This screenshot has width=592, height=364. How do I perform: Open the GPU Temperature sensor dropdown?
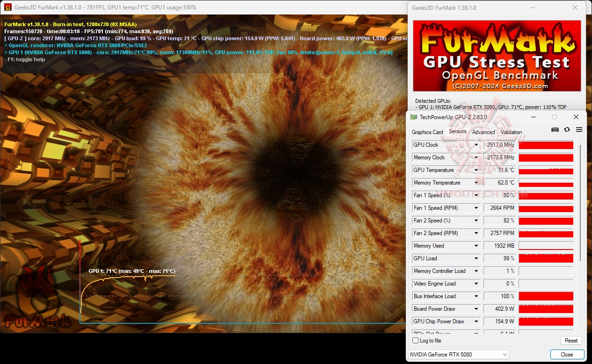click(x=476, y=170)
